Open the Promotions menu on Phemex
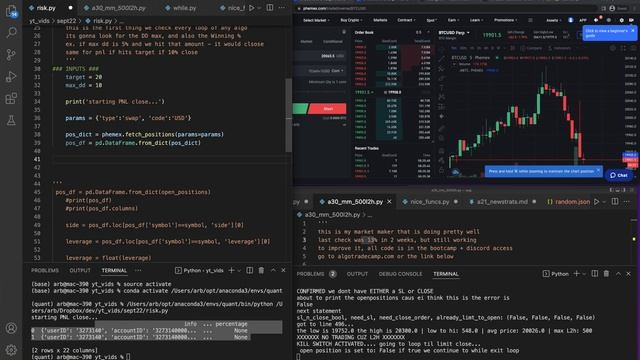This screenshot has width=640, height=360. (x=505, y=20)
